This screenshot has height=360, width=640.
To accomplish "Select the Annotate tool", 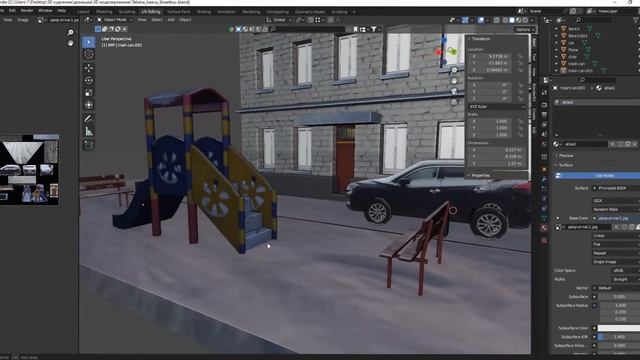I will click(x=89, y=119).
